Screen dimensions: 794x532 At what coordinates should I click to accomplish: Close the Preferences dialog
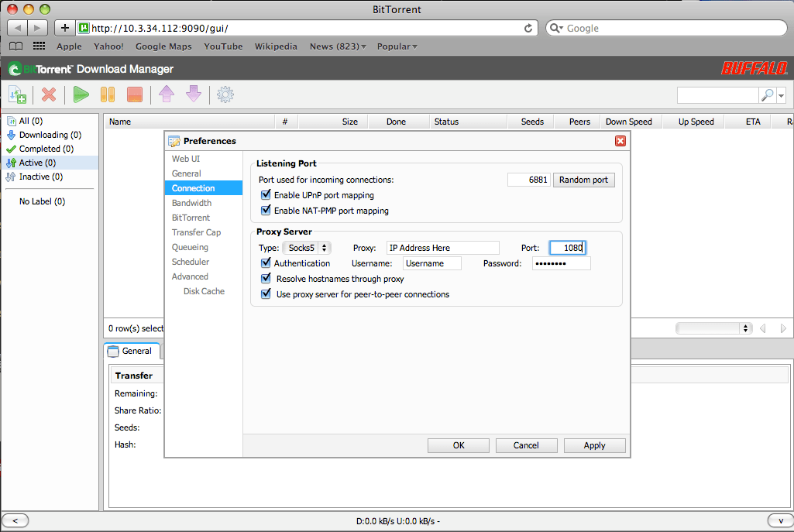(620, 141)
